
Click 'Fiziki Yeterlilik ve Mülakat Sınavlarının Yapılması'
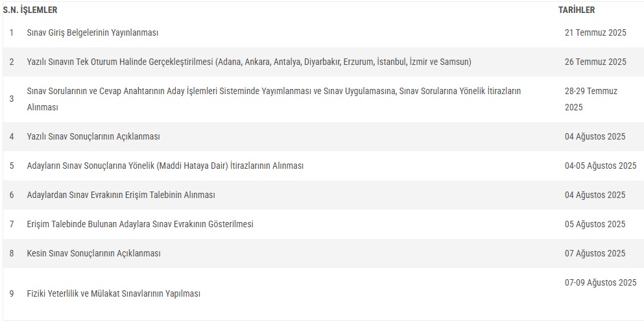click(113, 293)
